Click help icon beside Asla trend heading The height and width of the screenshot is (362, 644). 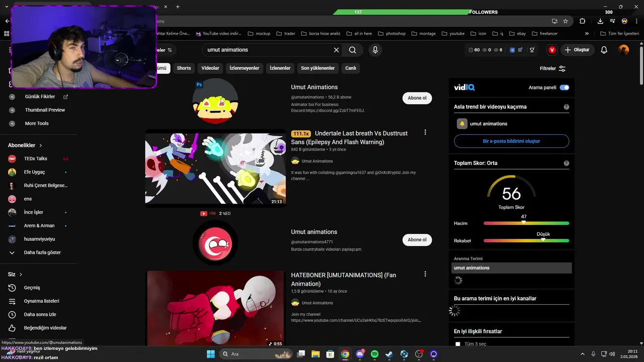pyautogui.click(x=567, y=107)
